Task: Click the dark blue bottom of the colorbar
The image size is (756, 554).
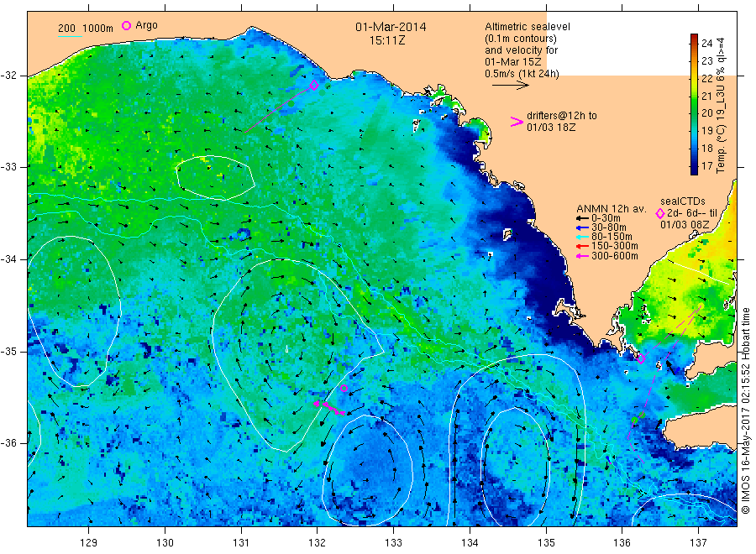Action: pos(695,169)
